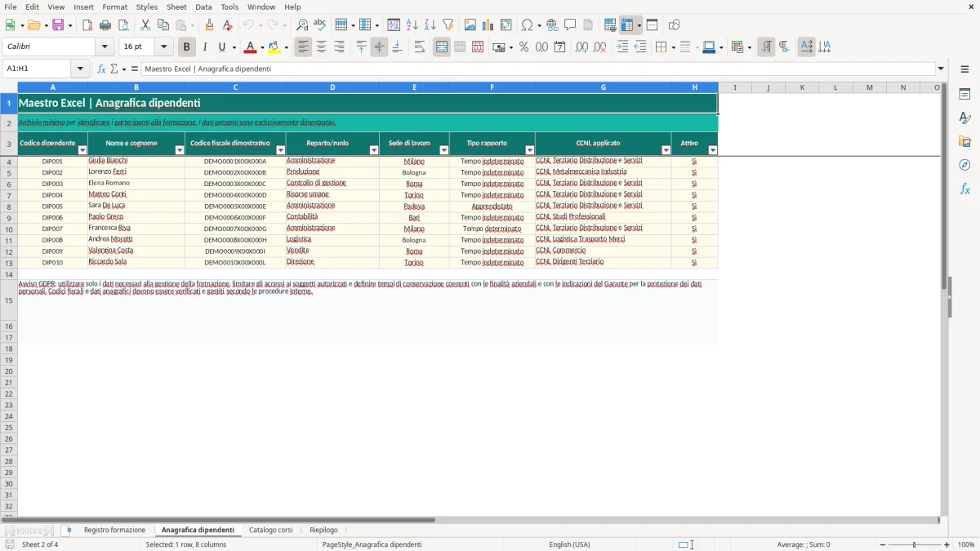Open the Function Wizard fx icon

(x=101, y=69)
